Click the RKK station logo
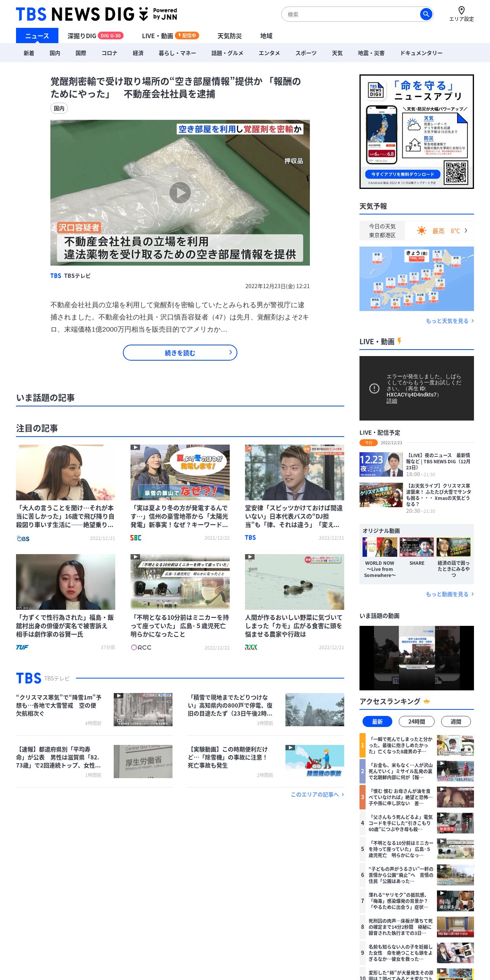The width and height of the screenshot is (490, 980). [251, 647]
